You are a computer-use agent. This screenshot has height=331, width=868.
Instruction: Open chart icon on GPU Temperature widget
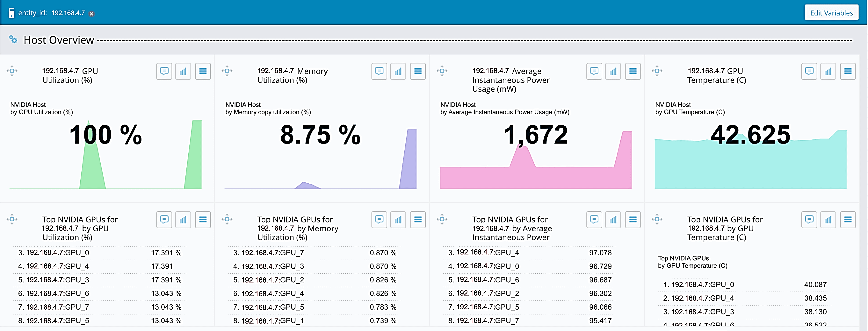coord(828,71)
